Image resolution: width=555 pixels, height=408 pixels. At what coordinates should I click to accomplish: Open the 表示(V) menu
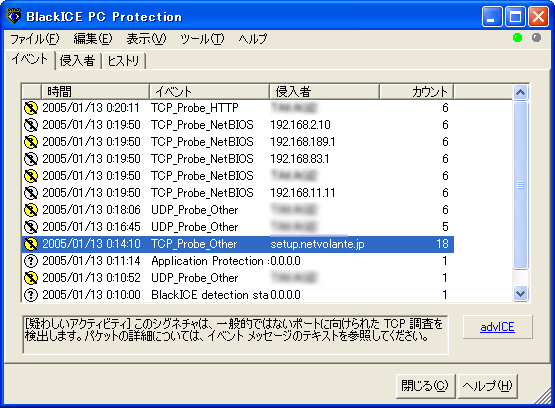pos(146,39)
